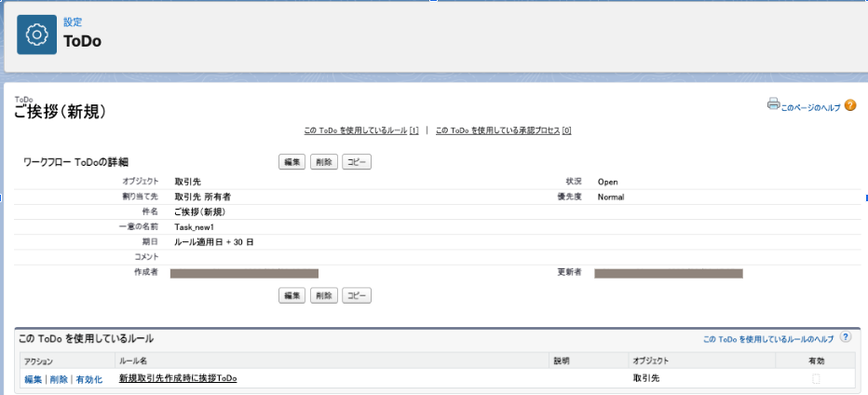This screenshot has height=395, width=868.
Task: Click the top 削除 button
Action: point(324,162)
